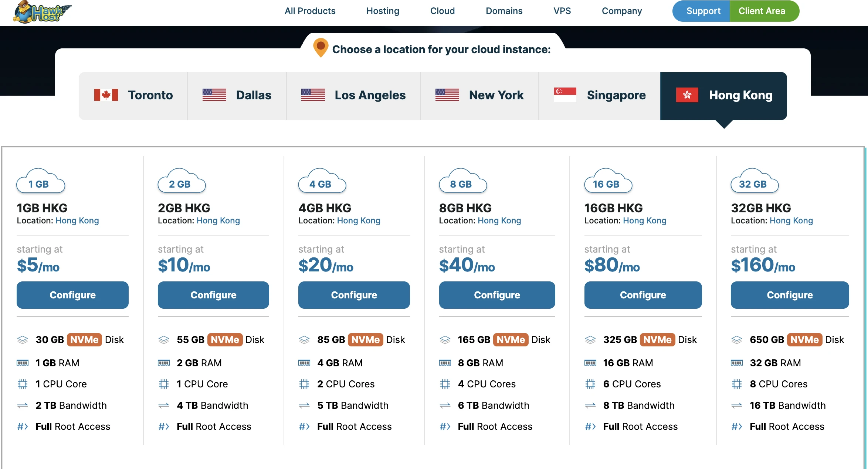Open the VPS menu
Image resolution: width=868 pixels, height=469 pixels.
pos(562,11)
